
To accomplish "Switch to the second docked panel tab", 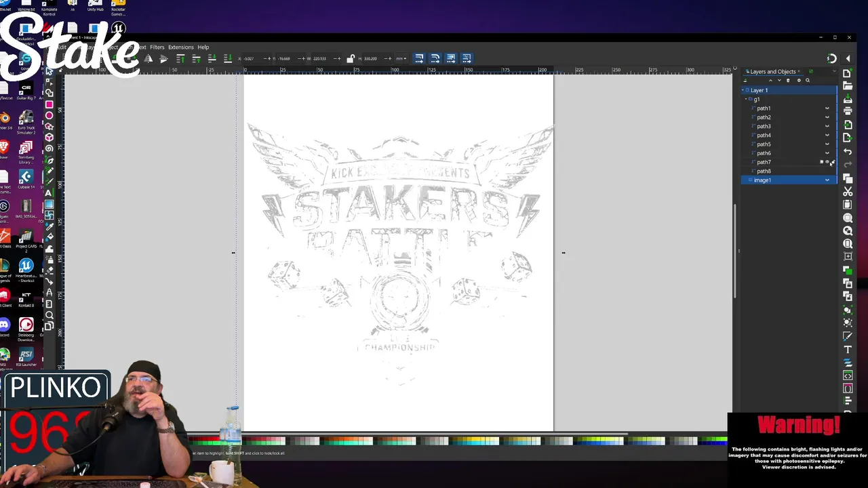I will pyautogui.click(x=811, y=71).
